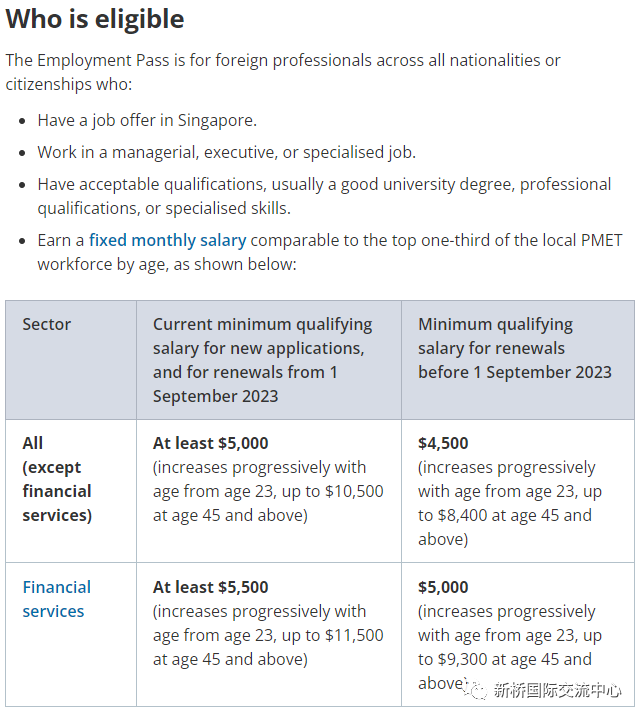The image size is (642, 718).
Task: Click the "Current minimum qualifying salary" column header
Action: (x=262, y=360)
